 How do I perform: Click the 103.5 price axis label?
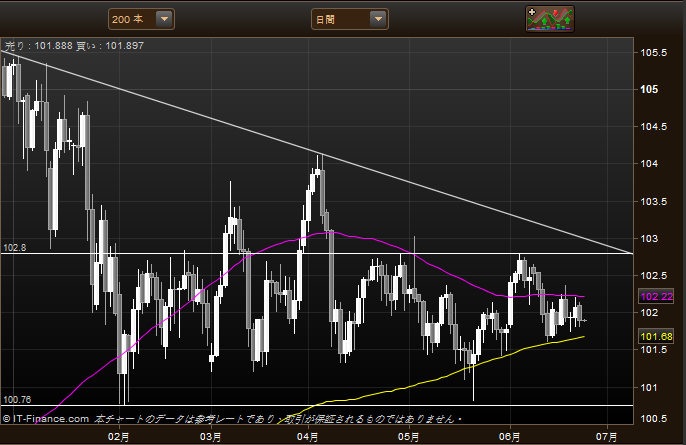[x=654, y=202]
